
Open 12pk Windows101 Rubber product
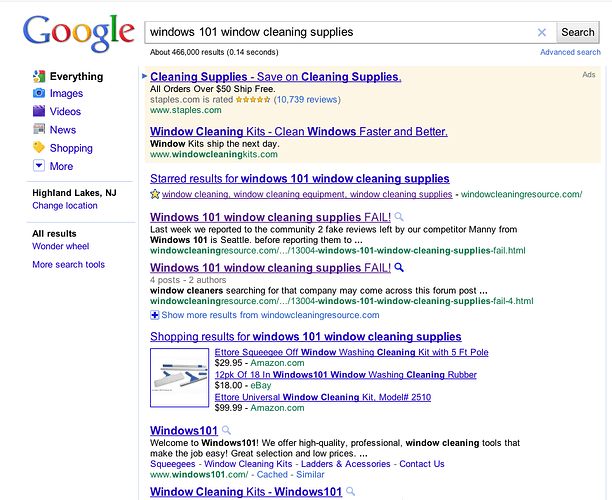click(x=345, y=375)
